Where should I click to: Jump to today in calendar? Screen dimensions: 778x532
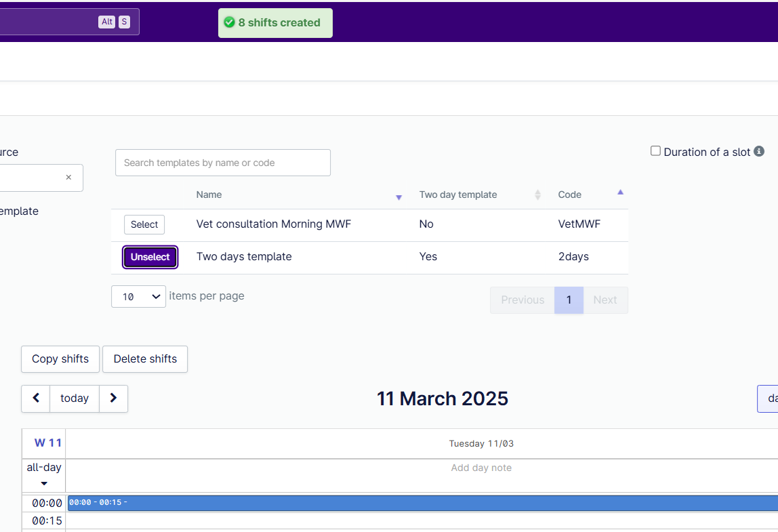[x=75, y=398]
